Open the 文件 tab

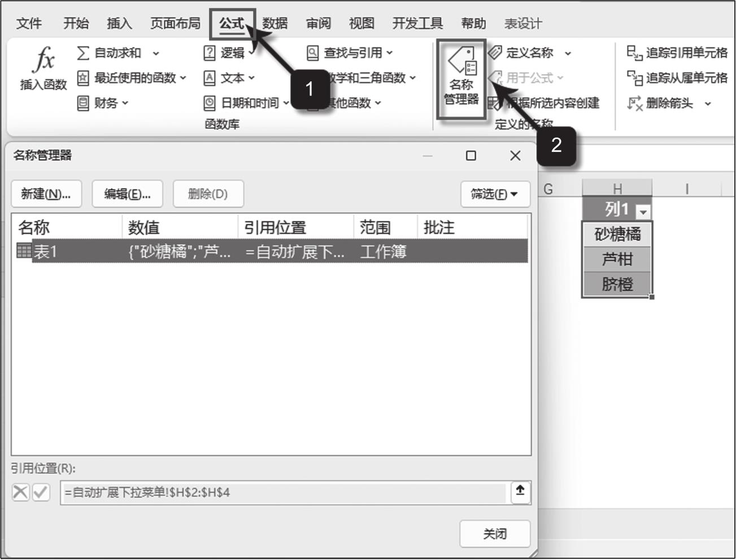coord(29,23)
